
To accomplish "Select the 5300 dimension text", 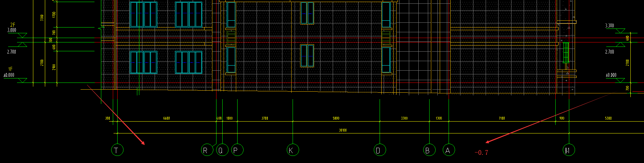I will (608, 118).
